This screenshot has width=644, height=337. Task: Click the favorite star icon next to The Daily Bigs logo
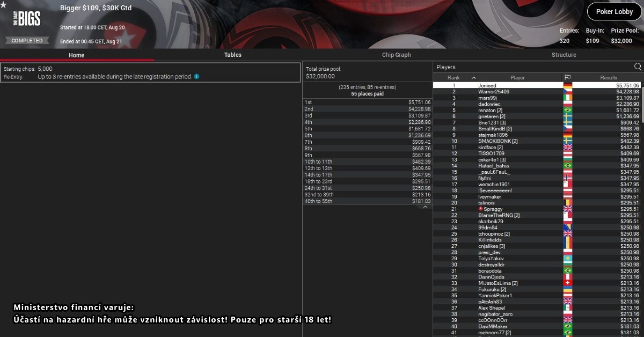tap(3, 5)
